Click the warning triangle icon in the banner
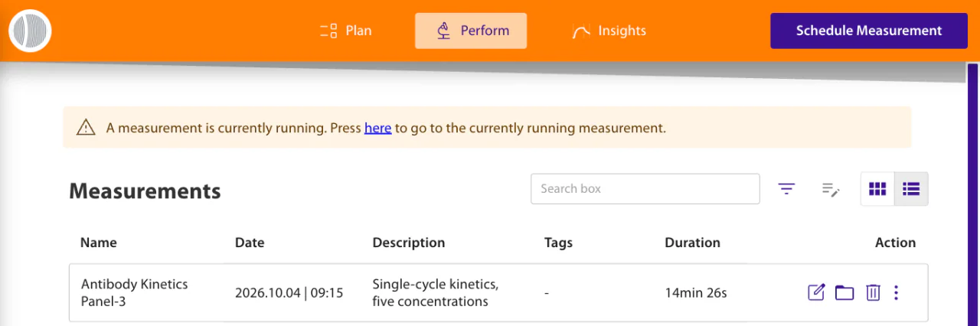Viewport: 980px width, 326px height. click(x=86, y=128)
